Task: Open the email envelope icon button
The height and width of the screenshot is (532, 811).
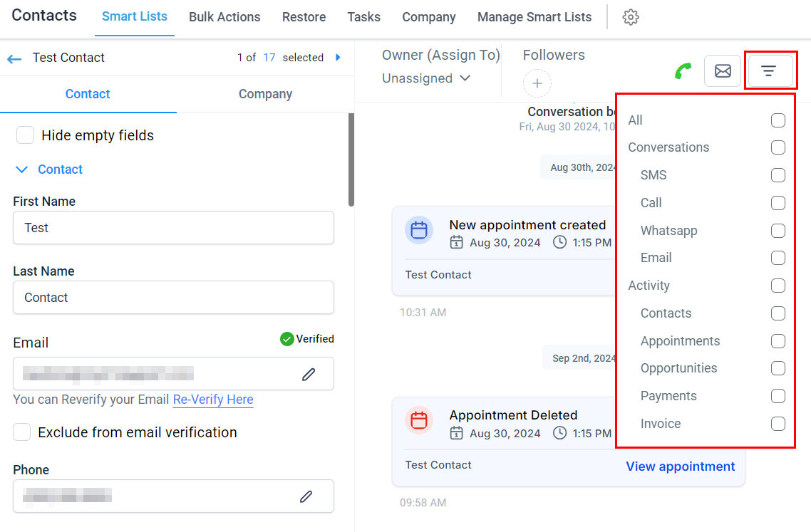Action: [723, 71]
